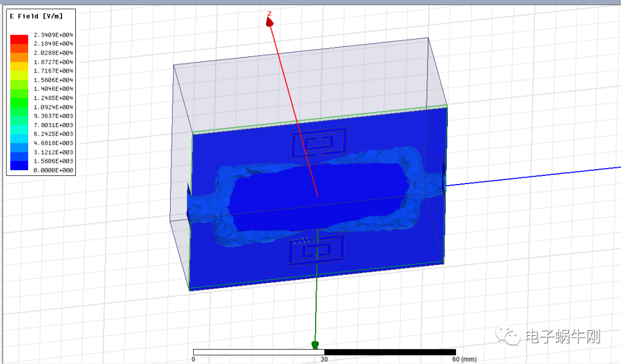Click the red Z axis arrowhead
Image resolution: width=621 pixels, height=364 pixels.
click(x=269, y=22)
